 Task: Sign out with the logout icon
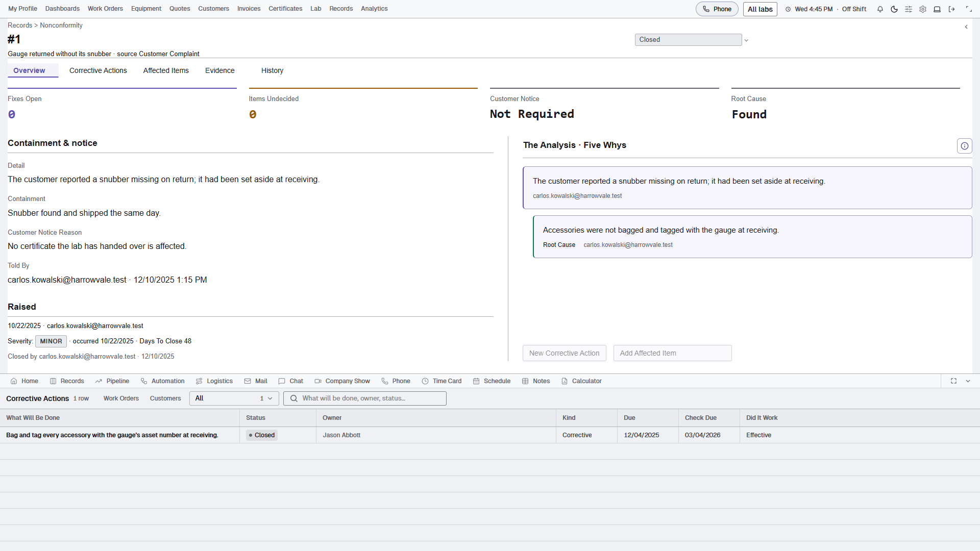coord(951,9)
